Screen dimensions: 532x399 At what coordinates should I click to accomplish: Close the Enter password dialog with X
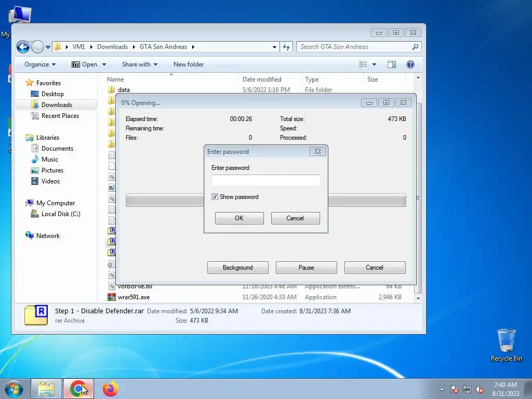317,152
